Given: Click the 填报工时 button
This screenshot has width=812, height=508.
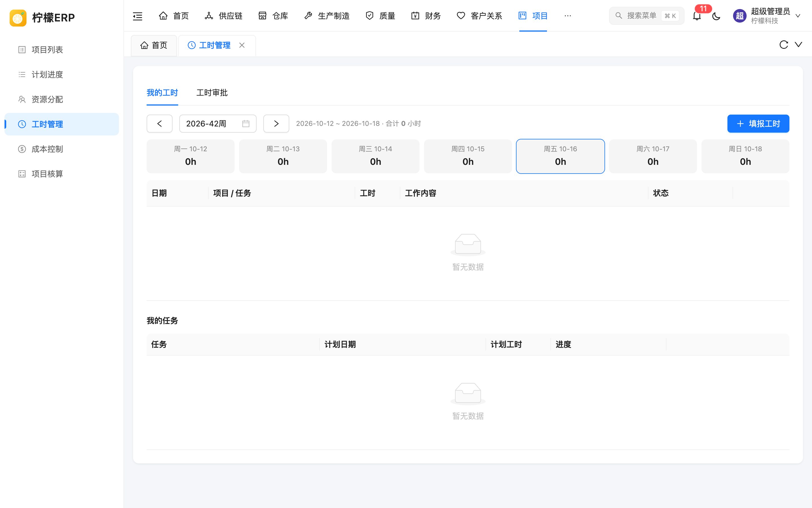Looking at the screenshot, I should 758,124.
